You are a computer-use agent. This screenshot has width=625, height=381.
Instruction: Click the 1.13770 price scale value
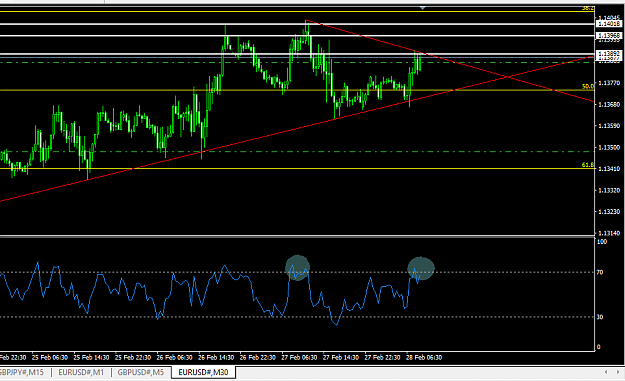pyautogui.click(x=609, y=83)
